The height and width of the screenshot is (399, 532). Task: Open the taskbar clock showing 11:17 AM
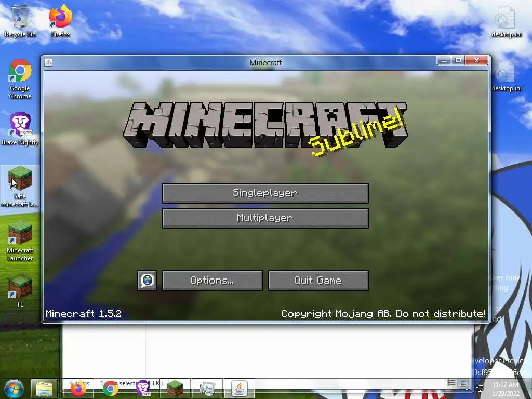point(506,389)
